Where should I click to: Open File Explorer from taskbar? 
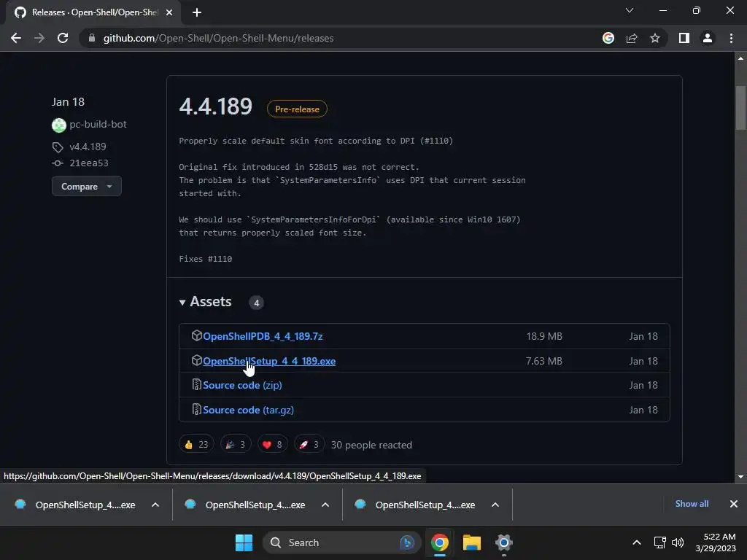[x=472, y=542]
